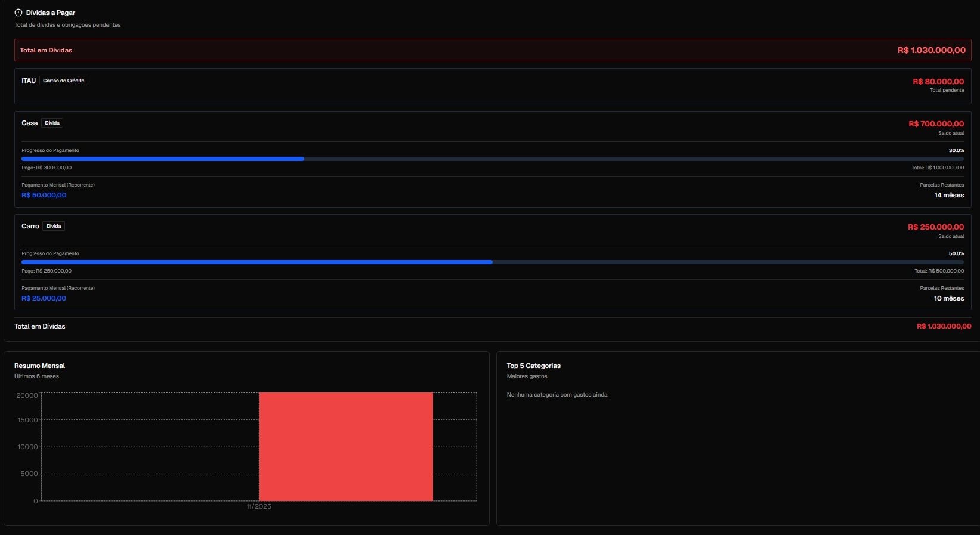Click the bottom 'Total em Dívidas' footer label
This screenshot has width=980, height=535.
[x=40, y=326]
